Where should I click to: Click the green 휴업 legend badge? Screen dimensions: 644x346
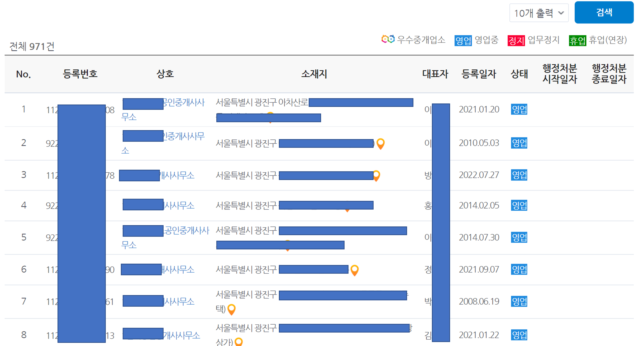[577, 41]
